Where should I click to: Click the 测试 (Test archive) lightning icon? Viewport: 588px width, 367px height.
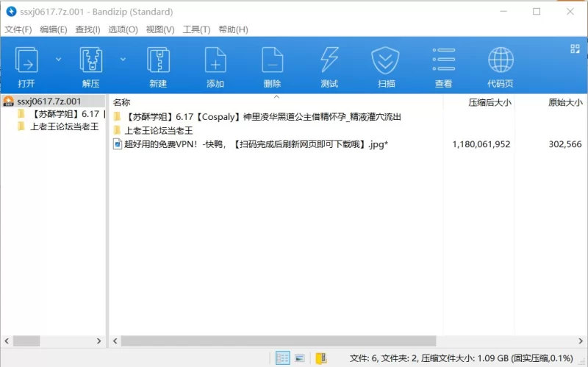coord(329,60)
